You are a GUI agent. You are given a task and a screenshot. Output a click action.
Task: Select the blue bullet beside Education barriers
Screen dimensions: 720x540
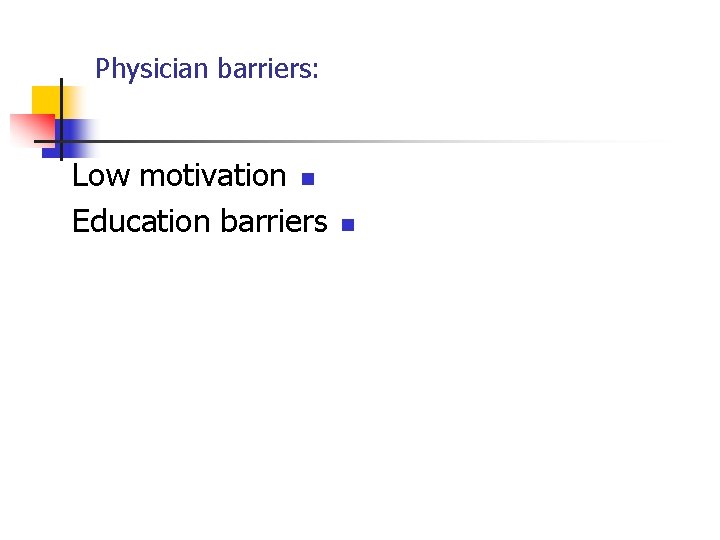click(348, 225)
